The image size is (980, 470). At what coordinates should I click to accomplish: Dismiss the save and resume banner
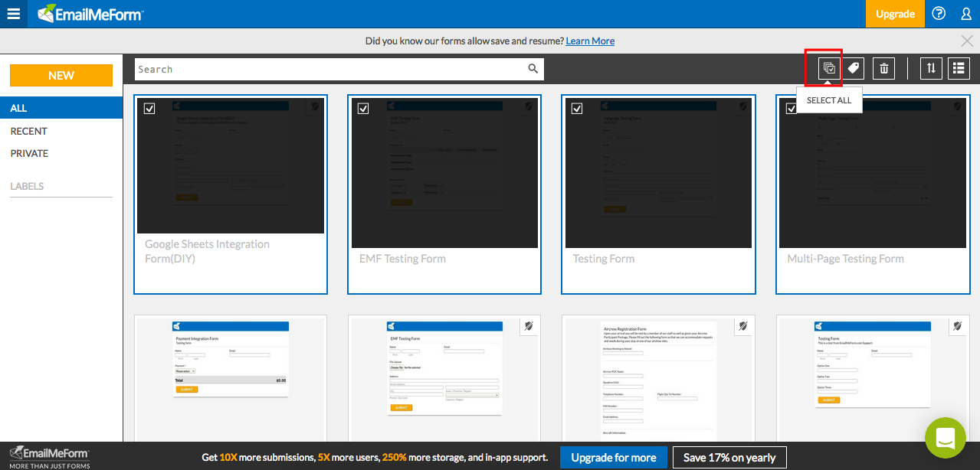[967, 41]
